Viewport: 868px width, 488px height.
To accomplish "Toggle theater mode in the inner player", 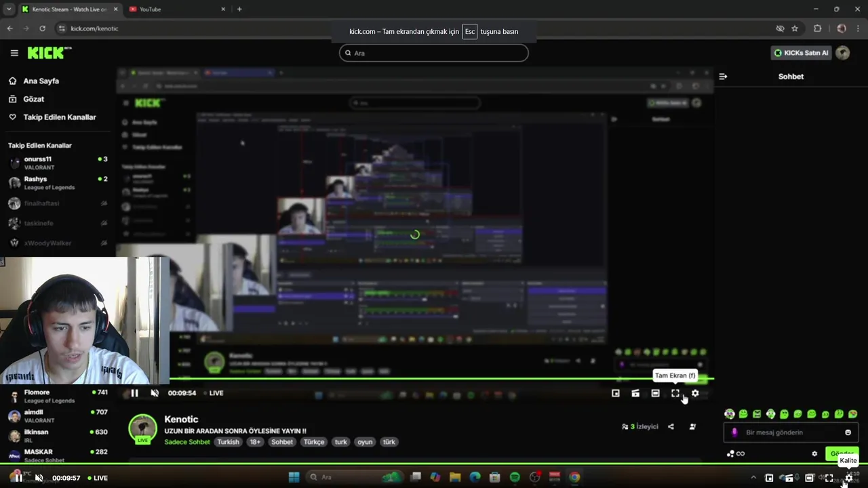I will [655, 393].
